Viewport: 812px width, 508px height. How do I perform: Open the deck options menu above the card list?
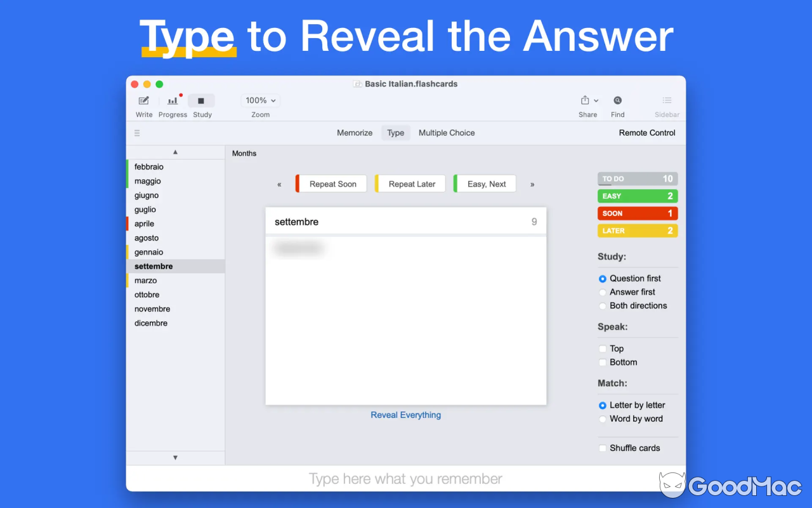coord(137,133)
